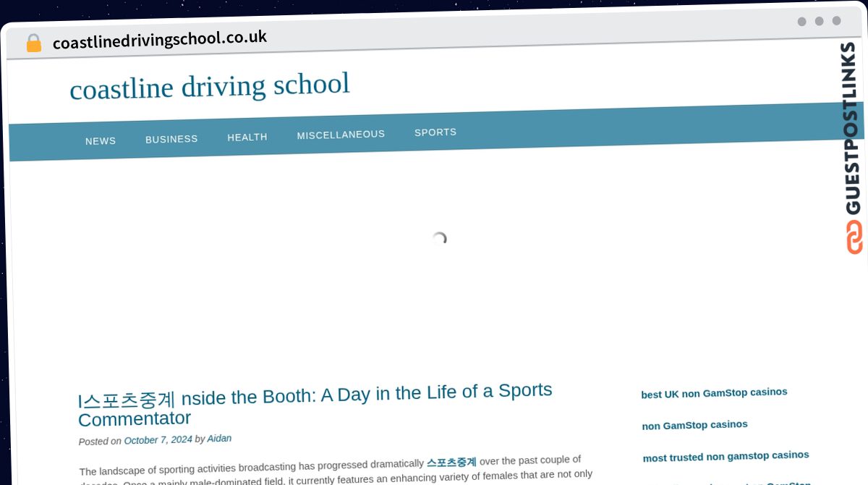Open the Sports Commentator article headline
Viewport: 868px width, 485px height.
coord(315,404)
